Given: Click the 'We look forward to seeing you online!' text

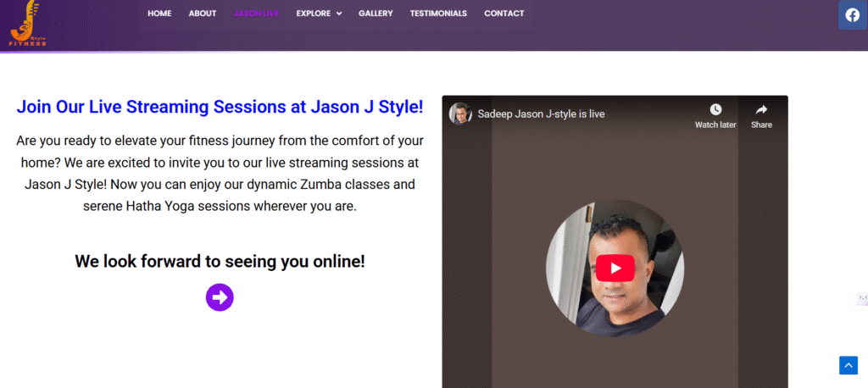Looking at the screenshot, I should [220, 261].
